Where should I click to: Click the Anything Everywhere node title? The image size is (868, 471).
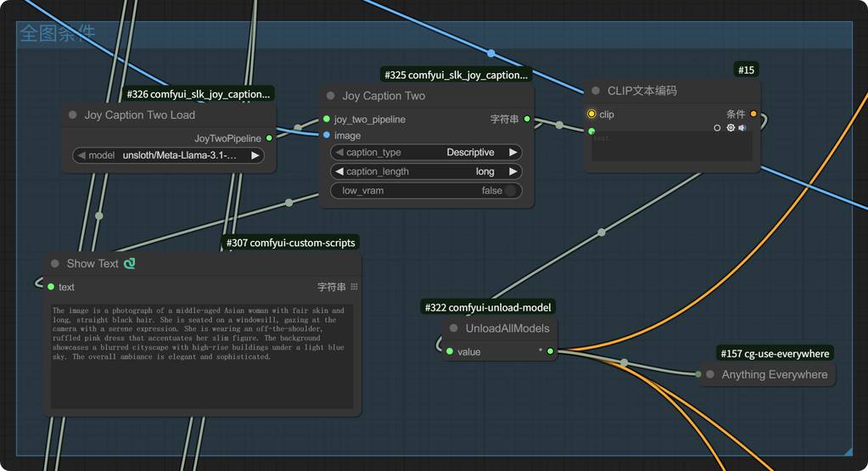(774, 374)
